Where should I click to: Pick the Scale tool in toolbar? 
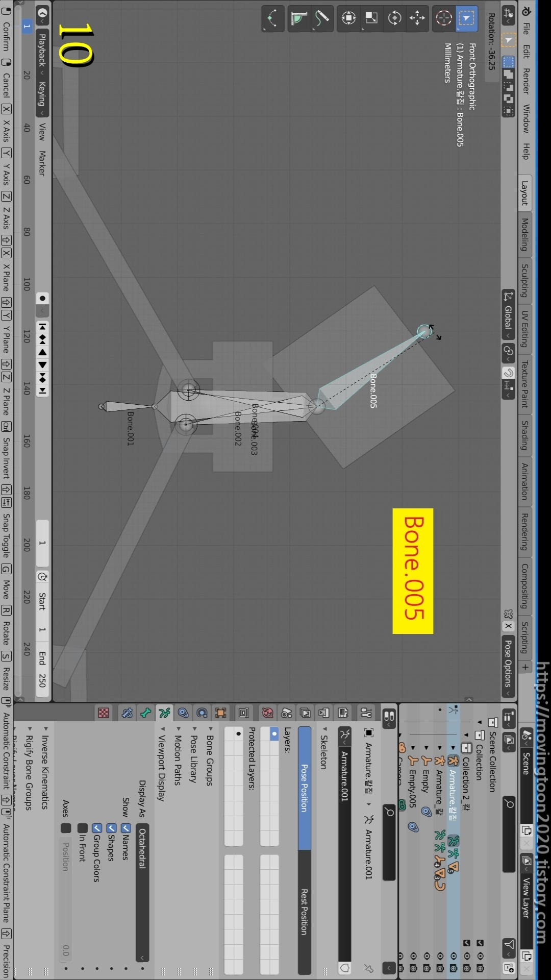(x=371, y=18)
